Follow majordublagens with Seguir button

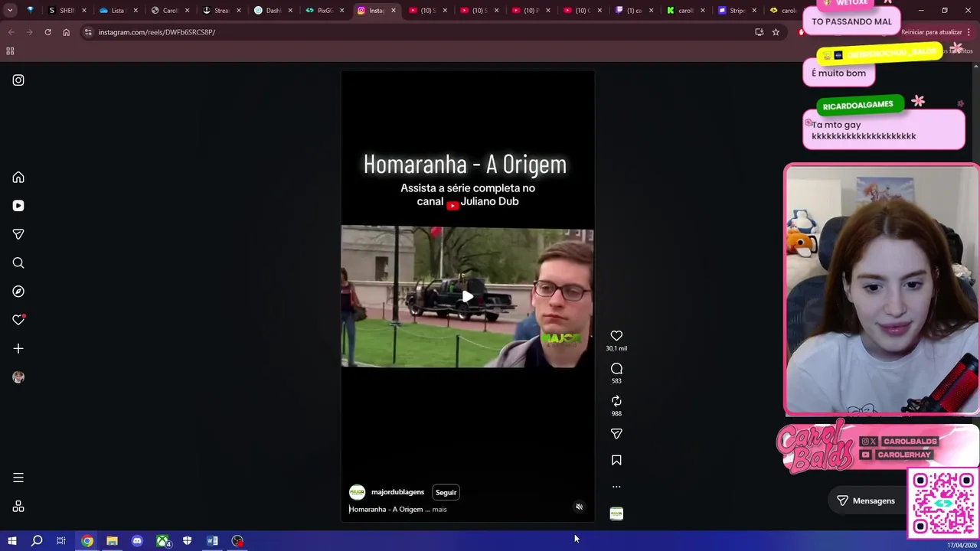[x=446, y=492]
